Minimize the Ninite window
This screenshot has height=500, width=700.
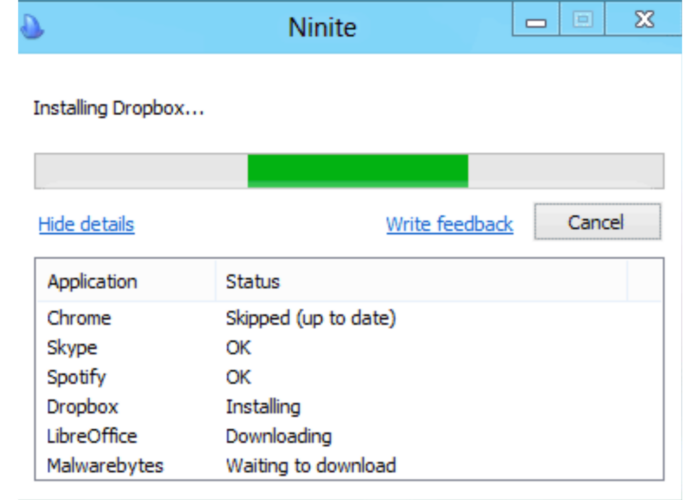(536, 19)
